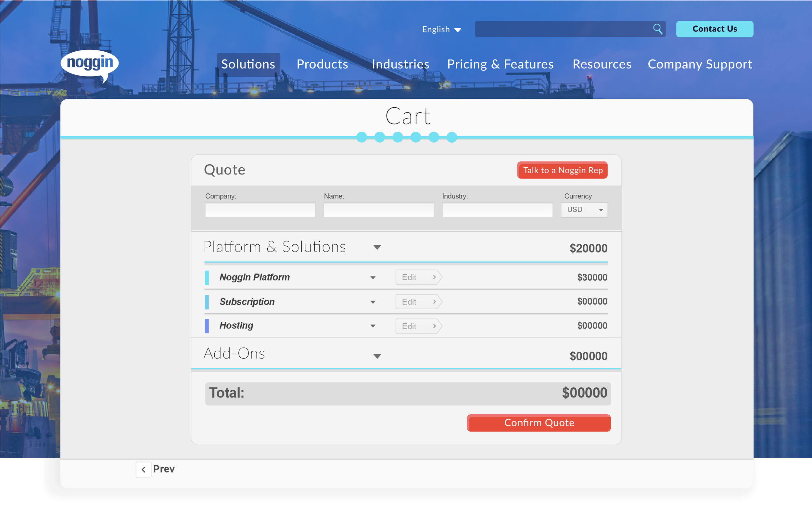The image size is (812, 518).
Task: Click the Prev back chevron icon
Action: [x=143, y=469]
